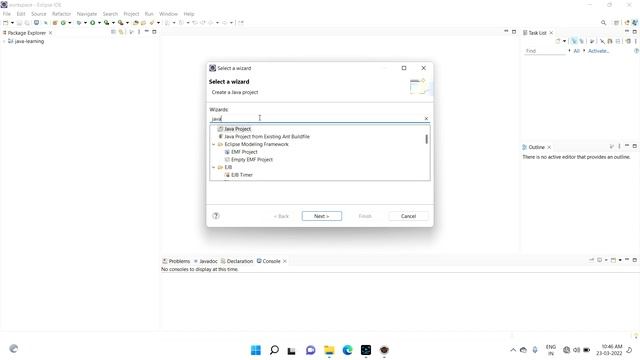Image resolution: width=640 pixels, height=360 pixels.
Task: Click the wizard dialog help icon
Action: click(216, 216)
